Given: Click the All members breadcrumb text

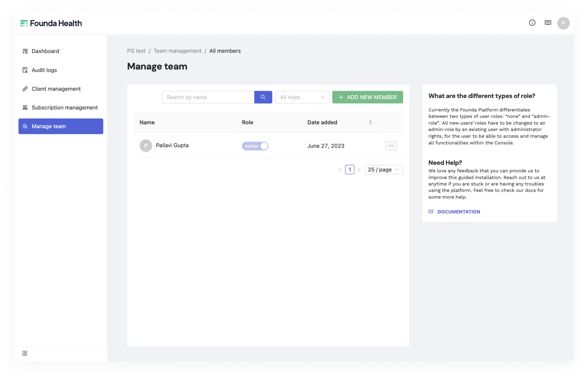Looking at the screenshot, I should tap(225, 51).
